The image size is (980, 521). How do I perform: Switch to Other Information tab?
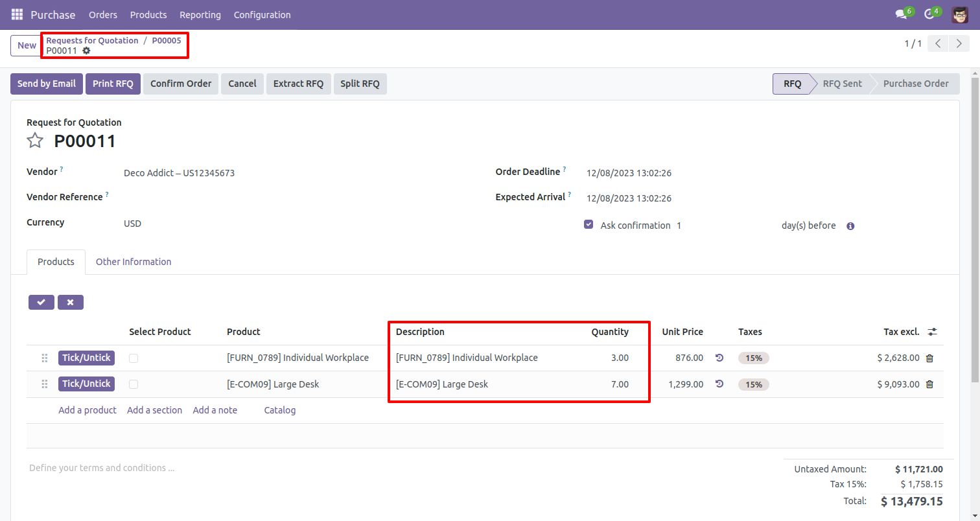click(134, 262)
